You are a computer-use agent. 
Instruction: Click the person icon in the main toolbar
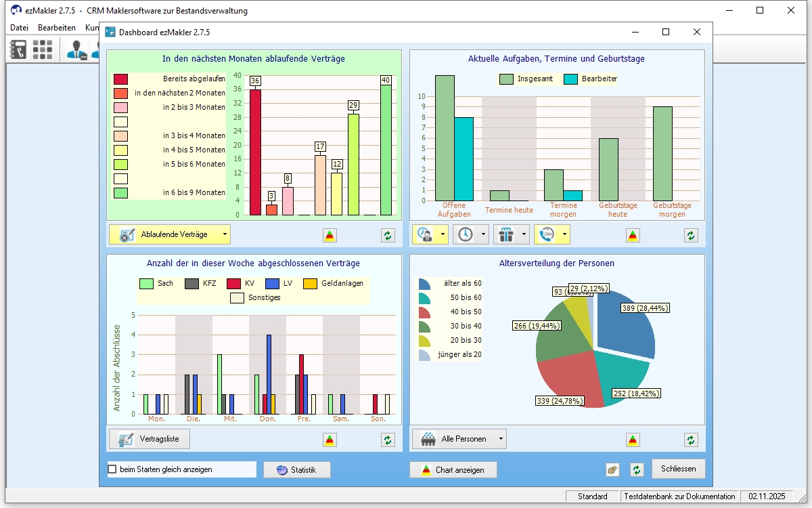[x=76, y=49]
